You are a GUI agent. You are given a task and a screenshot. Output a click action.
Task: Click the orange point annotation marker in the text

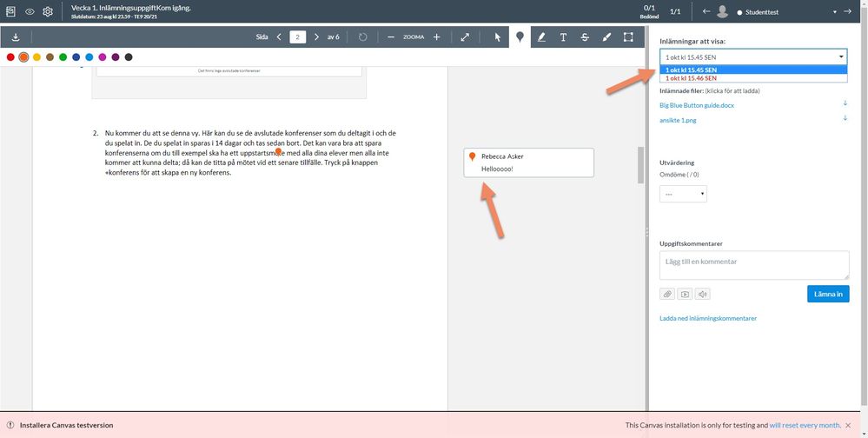[x=279, y=151]
